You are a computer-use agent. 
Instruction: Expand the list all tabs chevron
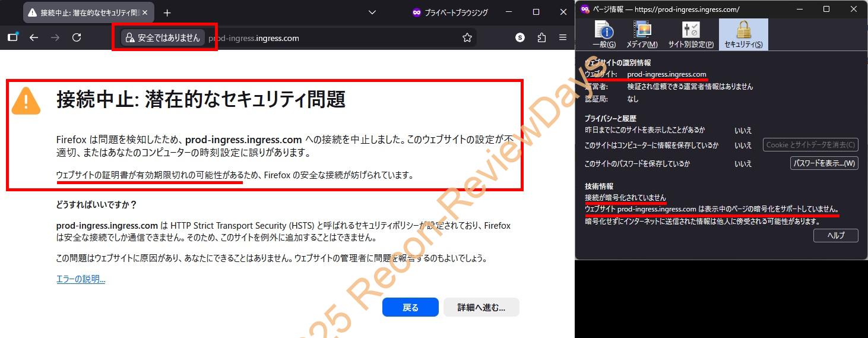[372, 12]
